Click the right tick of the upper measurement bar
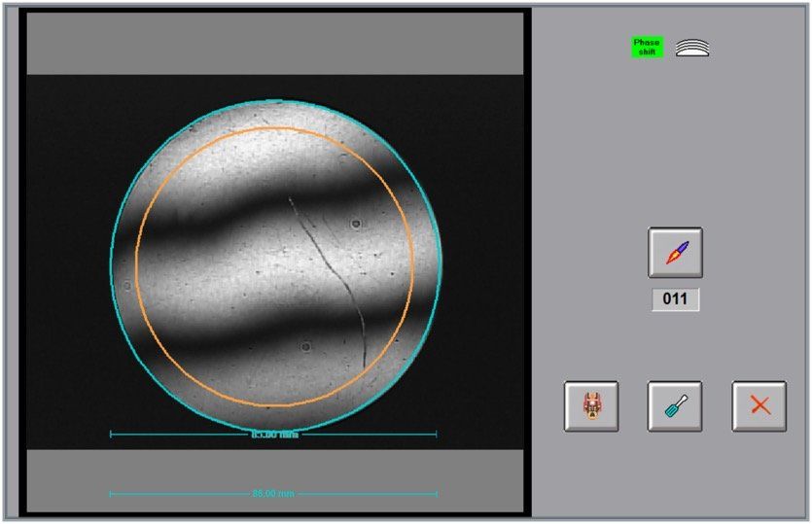The height and width of the screenshot is (524, 812). pyautogui.click(x=437, y=435)
